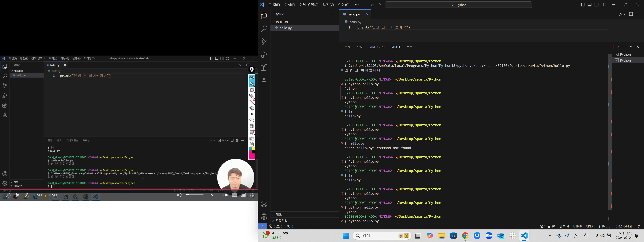644x242 pixels.
Task: Select the UTF-8 encoding in the status bar
Action: 577,226
